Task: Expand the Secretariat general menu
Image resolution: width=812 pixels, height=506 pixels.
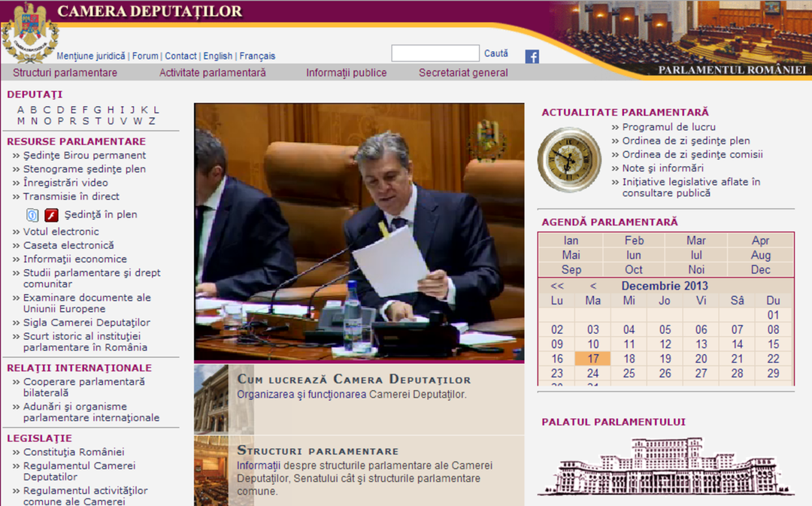Action: point(463,73)
